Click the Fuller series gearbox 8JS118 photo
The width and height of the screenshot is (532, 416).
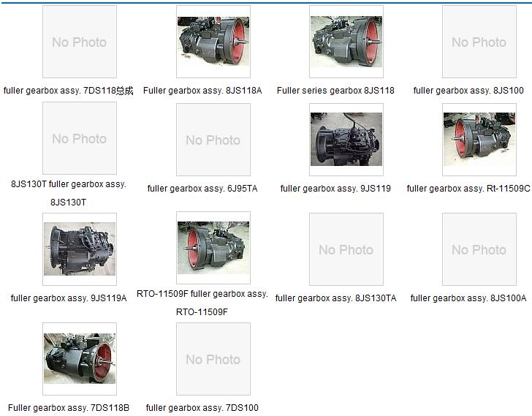(x=346, y=42)
